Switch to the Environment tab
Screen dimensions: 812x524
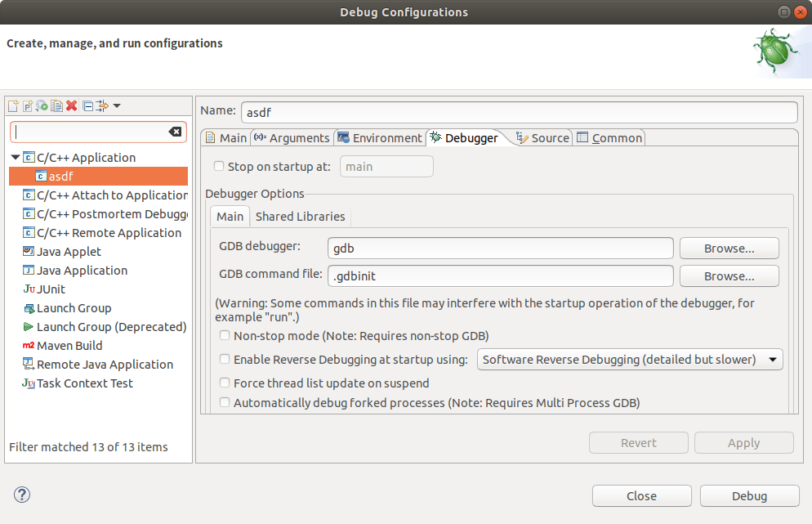(380, 138)
